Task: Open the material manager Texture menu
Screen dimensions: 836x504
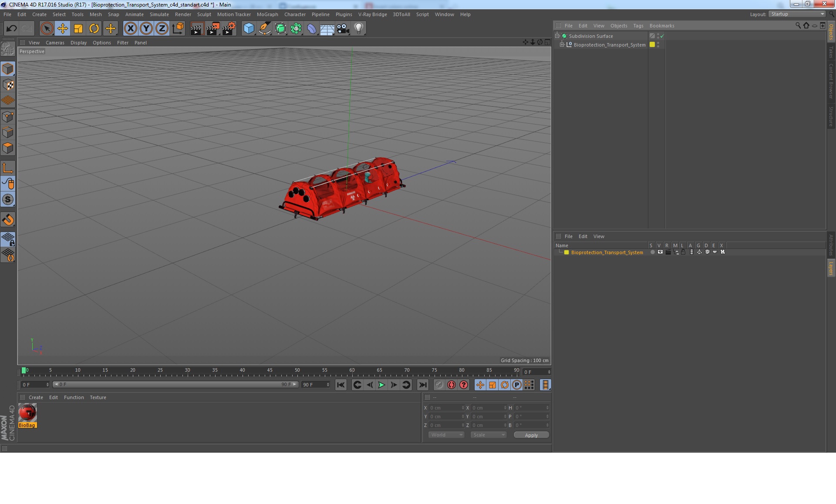Action: [98, 397]
